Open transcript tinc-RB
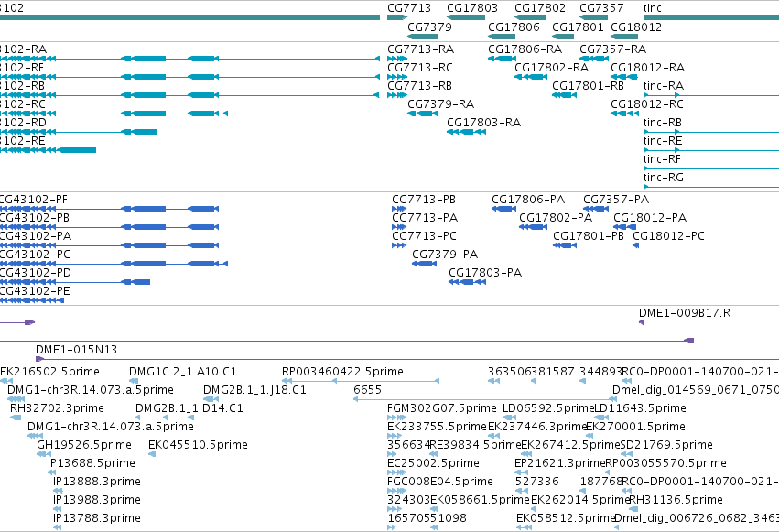Screen dimensions: 779x532 pos(662,123)
